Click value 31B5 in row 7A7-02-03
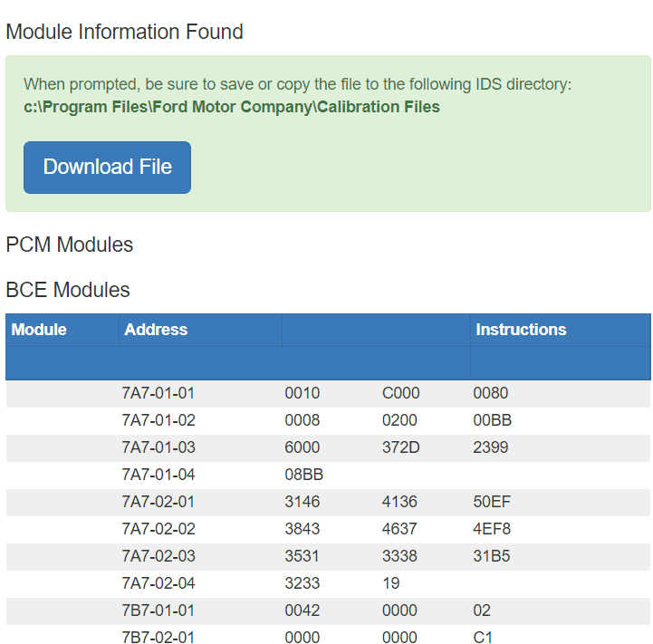This screenshot has width=653, height=644. tap(492, 556)
